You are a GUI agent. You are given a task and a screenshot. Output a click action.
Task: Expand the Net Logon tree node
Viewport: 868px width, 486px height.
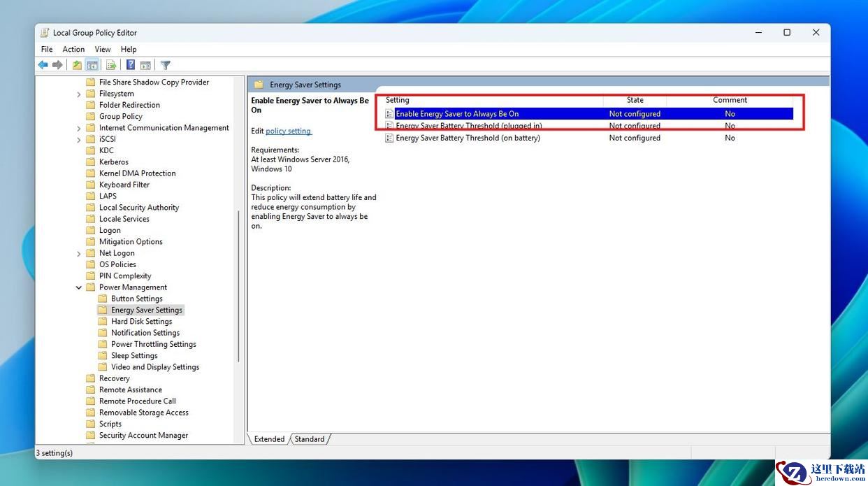click(79, 253)
